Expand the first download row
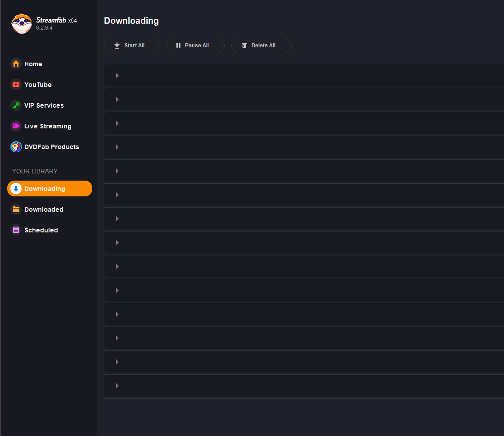The height and width of the screenshot is (436, 504). 117,76
